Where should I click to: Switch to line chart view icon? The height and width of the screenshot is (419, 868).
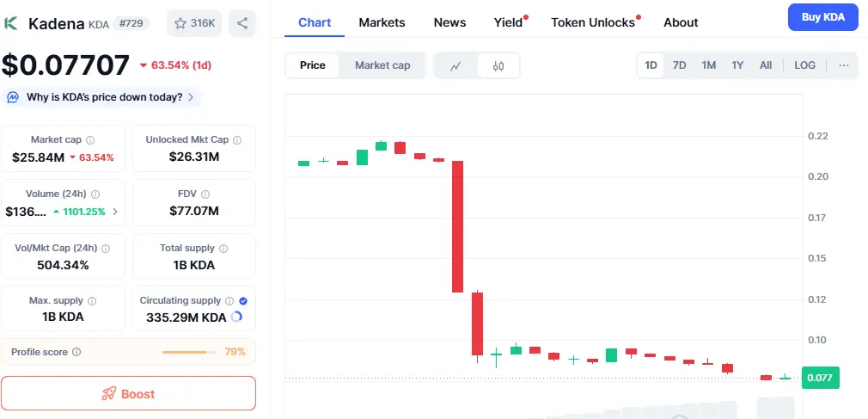coord(455,65)
